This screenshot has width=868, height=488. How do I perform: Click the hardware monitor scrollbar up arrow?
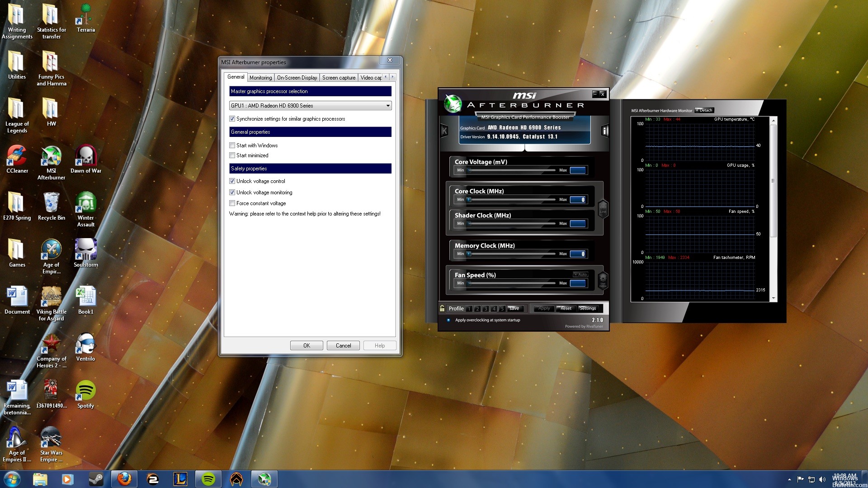774,121
